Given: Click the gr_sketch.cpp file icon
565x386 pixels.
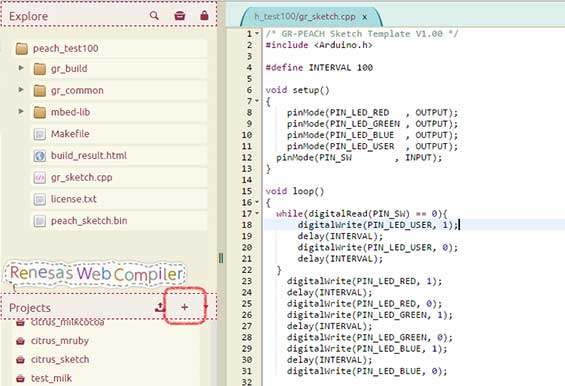Looking at the screenshot, I should tap(40, 177).
